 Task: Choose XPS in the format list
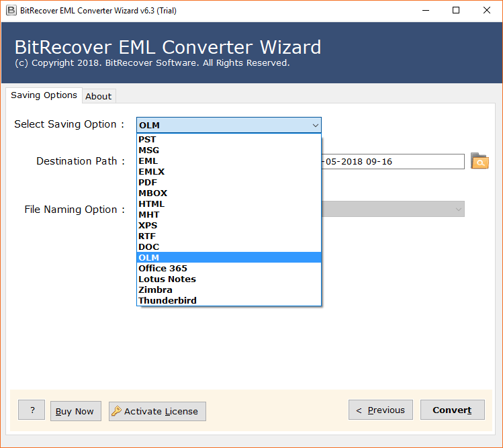pos(229,226)
